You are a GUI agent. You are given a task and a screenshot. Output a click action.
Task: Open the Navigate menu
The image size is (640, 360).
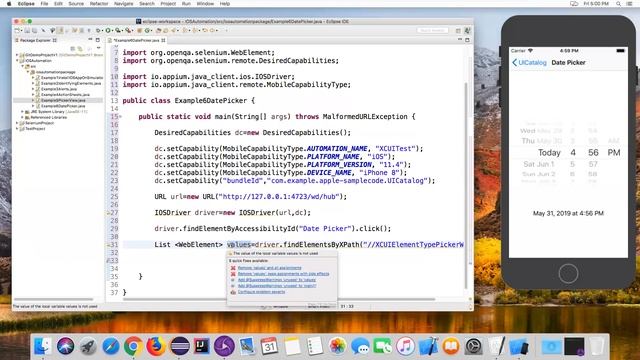tap(124, 4)
